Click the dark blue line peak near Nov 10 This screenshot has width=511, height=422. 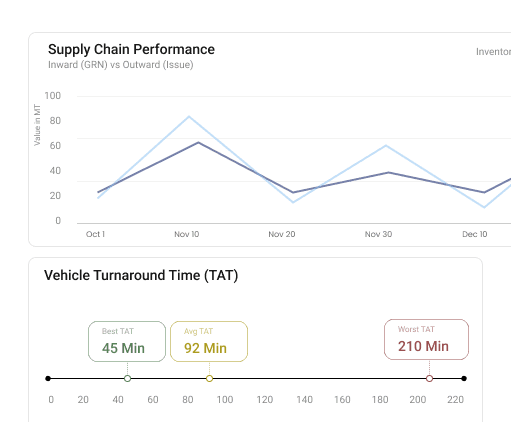(x=198, y=142)
